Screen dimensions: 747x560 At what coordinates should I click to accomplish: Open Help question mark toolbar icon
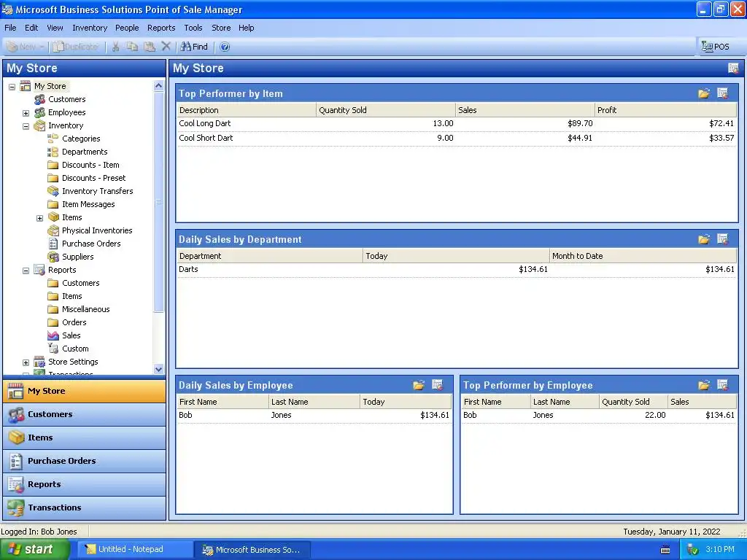tap(225, 47)
